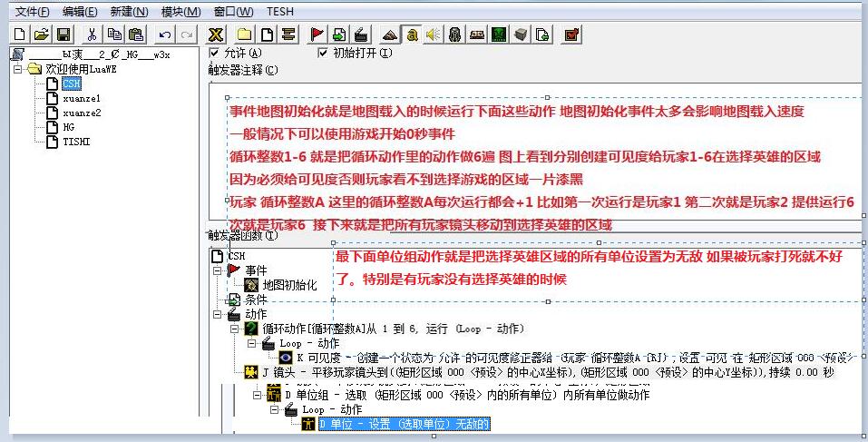868x442 pixels.
Task: Toggle the 允许 (A) checkbox
Action: click(x=214, y=53)
